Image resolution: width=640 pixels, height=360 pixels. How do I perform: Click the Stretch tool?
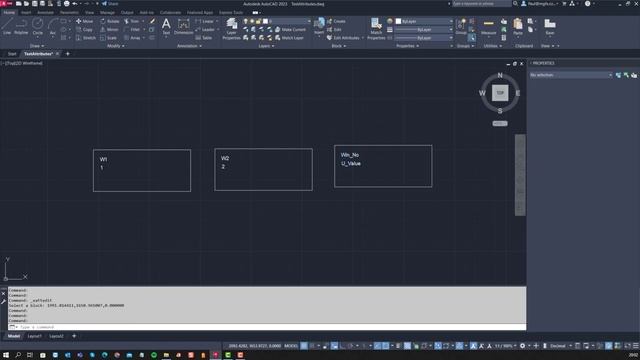coord(86,38)
